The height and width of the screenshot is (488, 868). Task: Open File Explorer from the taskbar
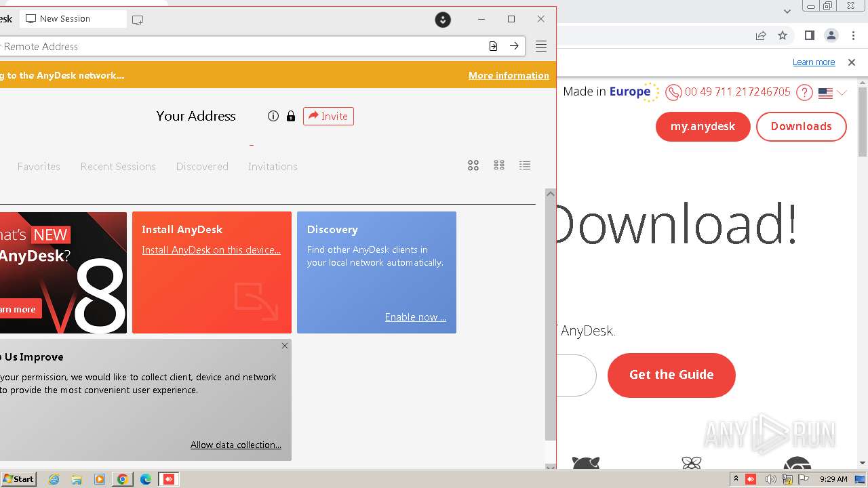(77, 479)
